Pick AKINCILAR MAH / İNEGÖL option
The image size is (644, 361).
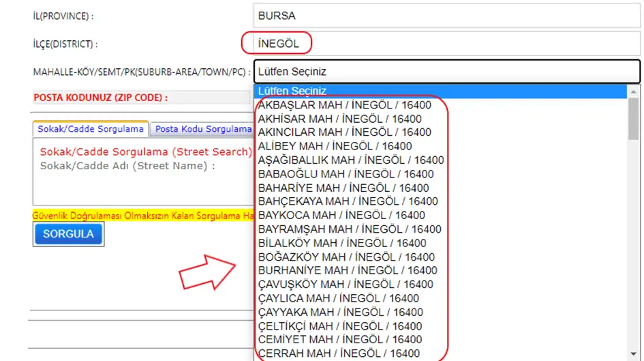344,132
